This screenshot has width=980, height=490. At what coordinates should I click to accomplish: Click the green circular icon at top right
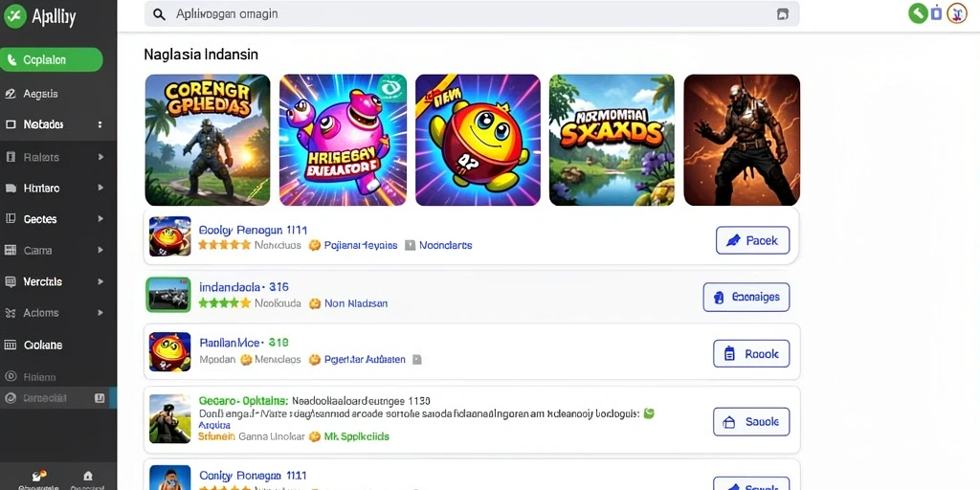point(918,13)
